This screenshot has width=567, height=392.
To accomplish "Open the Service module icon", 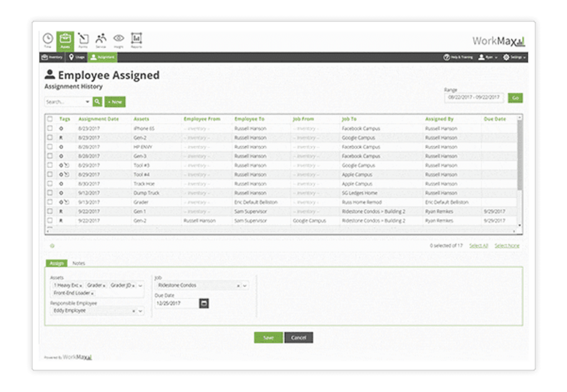I will coord(101,39).
